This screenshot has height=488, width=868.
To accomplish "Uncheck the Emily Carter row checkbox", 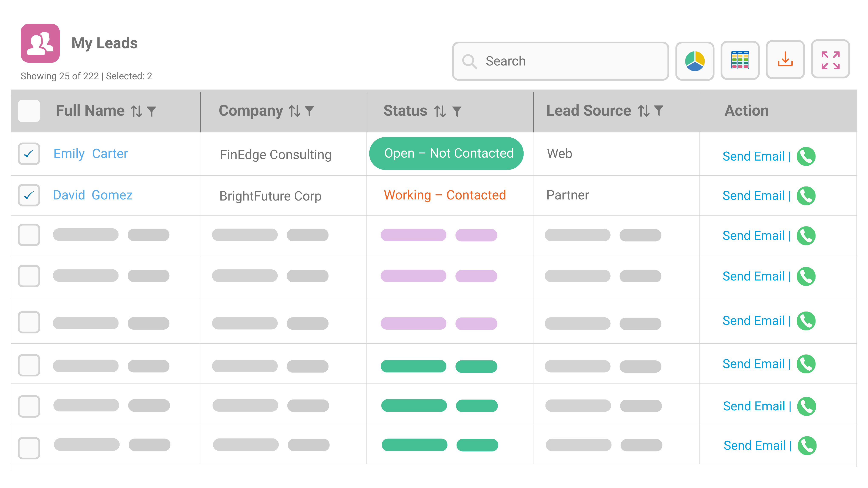I will 29,154.
